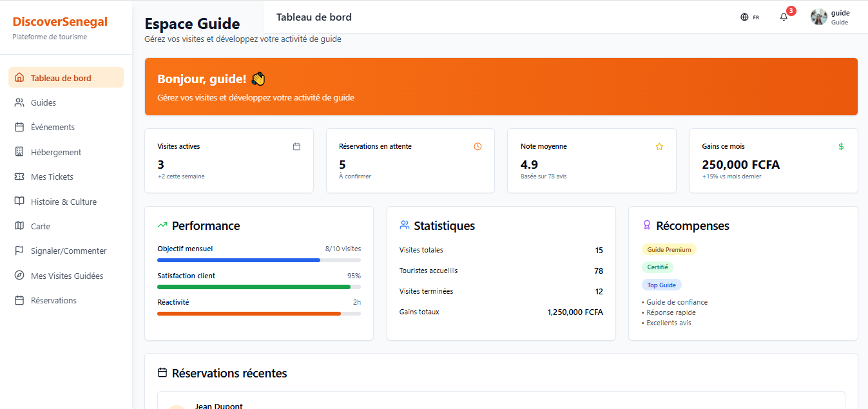Image resolution: width=868 pixels, height=409 pixels.
Task: Open the FR language selector
Action: point(750,17)
